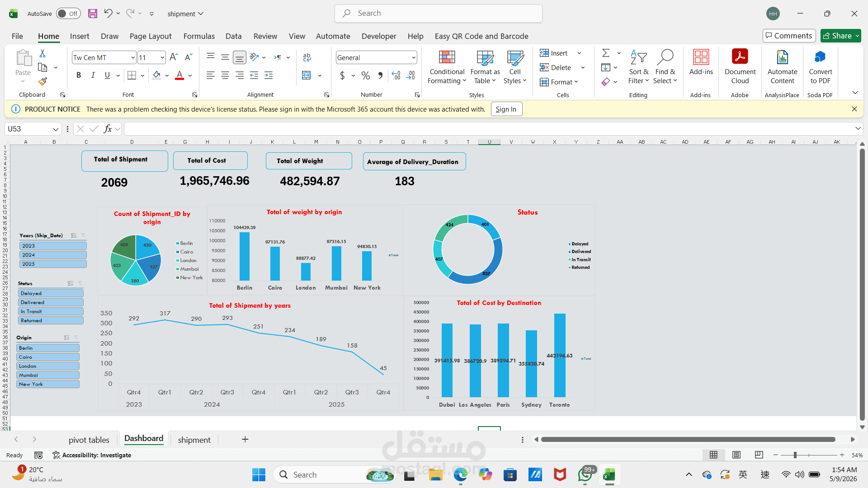Open the File menu
The width and height of the screenshot is (868, 488).
pos(17,36)
